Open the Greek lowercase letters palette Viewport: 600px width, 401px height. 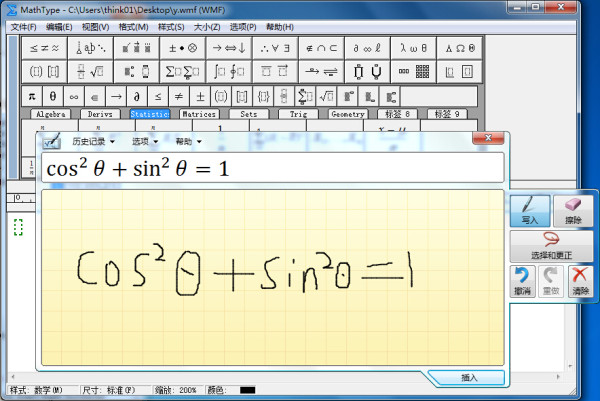coord(413,48)
